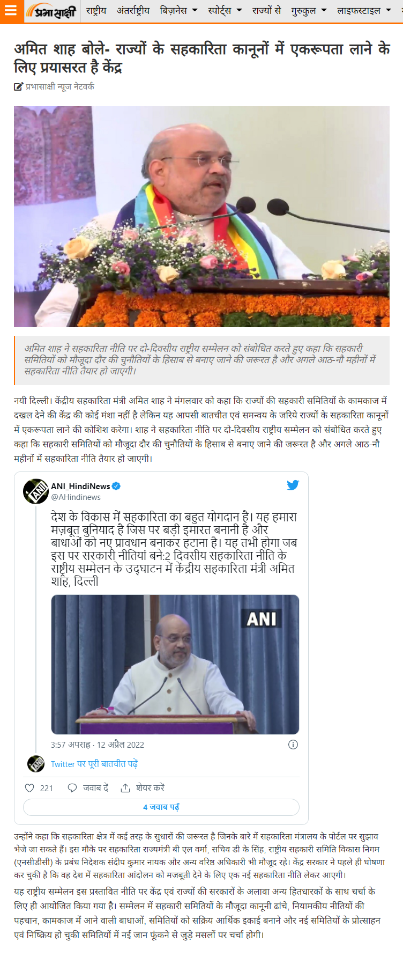Like the tweet with heart icon

pos(30,788)
